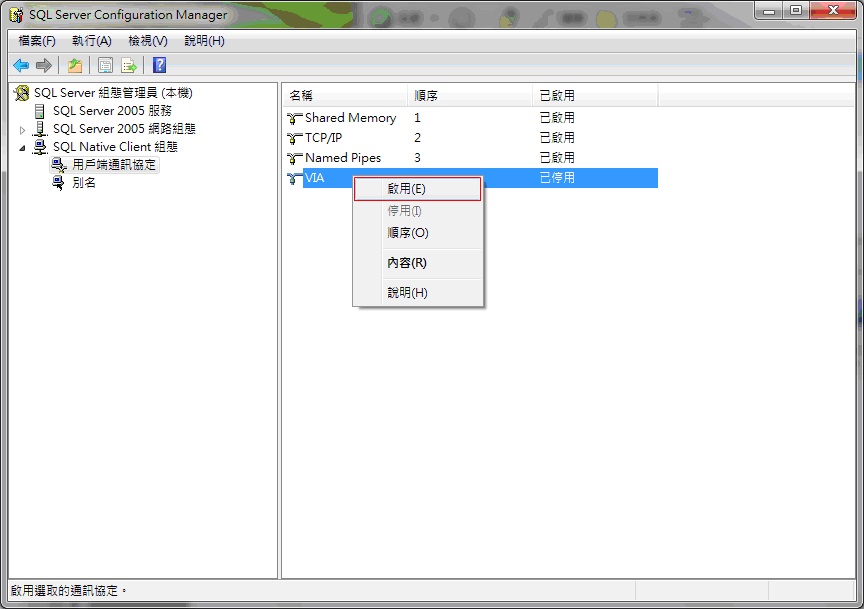
Task: Open the 說明(H) menu in menu bar
Action: (204, 41)
